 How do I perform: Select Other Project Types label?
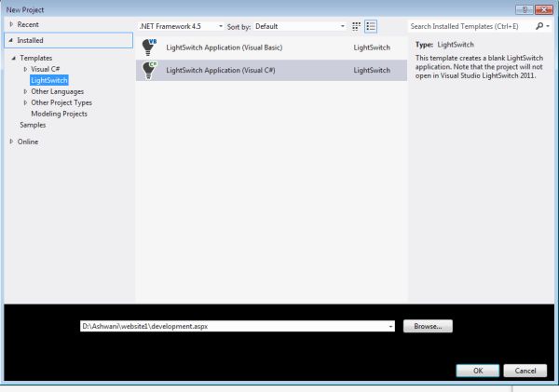tap(61, 102)
